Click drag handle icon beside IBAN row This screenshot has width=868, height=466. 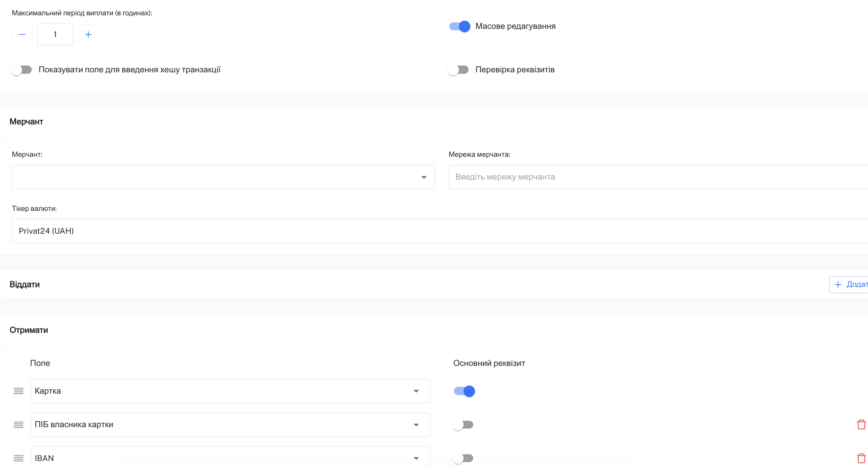[19, 458]
